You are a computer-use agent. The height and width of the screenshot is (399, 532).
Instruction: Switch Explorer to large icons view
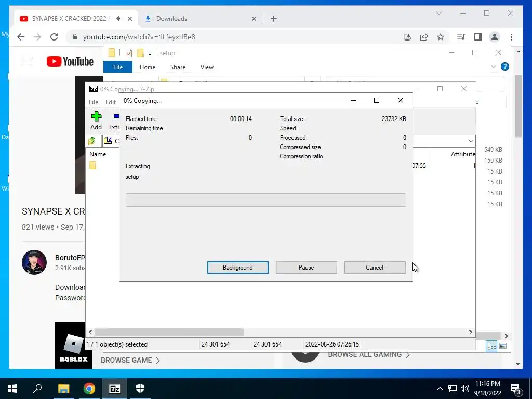click(x=503, y=346)
